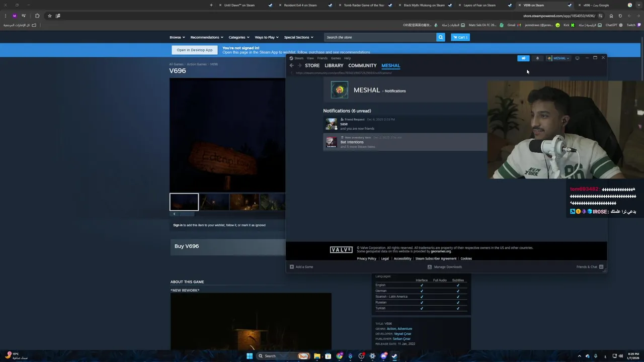Click Open in Desktop App button

click(195, 50)
